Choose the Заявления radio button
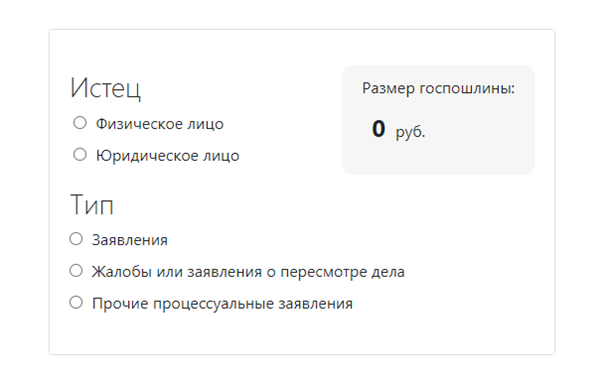 tap(76, 239)
